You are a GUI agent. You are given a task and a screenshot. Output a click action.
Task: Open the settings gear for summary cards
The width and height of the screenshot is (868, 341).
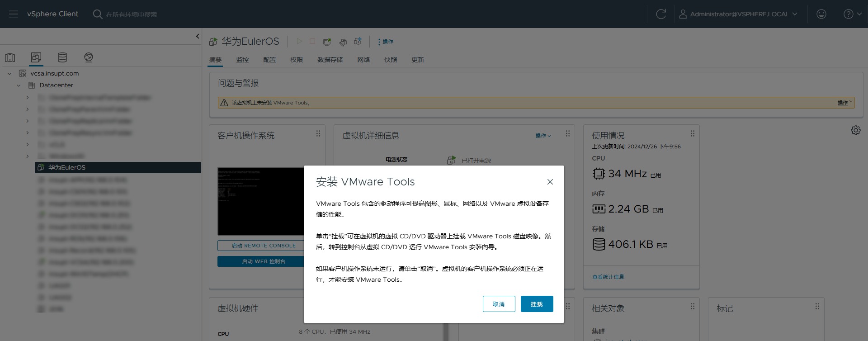(x=855, y=130)
